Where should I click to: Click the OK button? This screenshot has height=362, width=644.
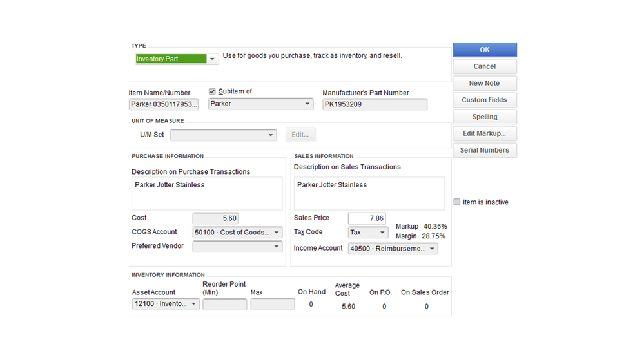pos(485,50)
